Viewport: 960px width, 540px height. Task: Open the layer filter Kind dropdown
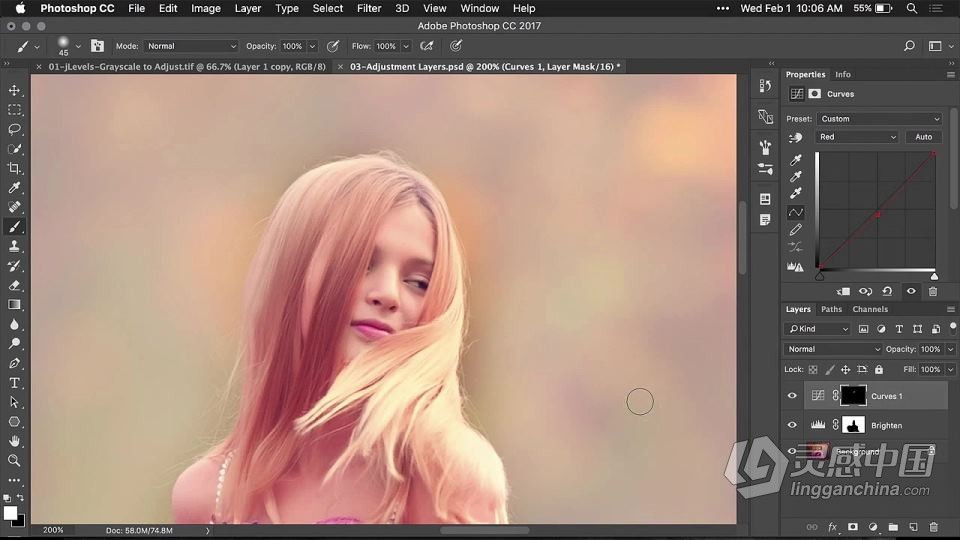click(x=817, y=329)
